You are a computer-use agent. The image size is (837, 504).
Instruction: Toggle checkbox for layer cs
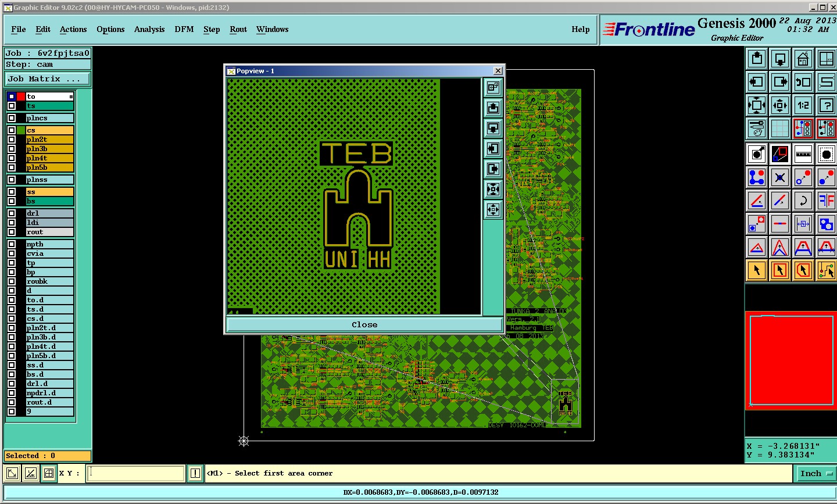[12, 130]
